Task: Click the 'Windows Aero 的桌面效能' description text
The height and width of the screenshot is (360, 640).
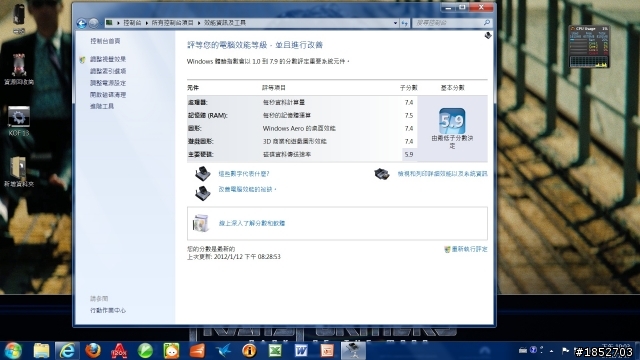Action: click(x=299, y=128)
